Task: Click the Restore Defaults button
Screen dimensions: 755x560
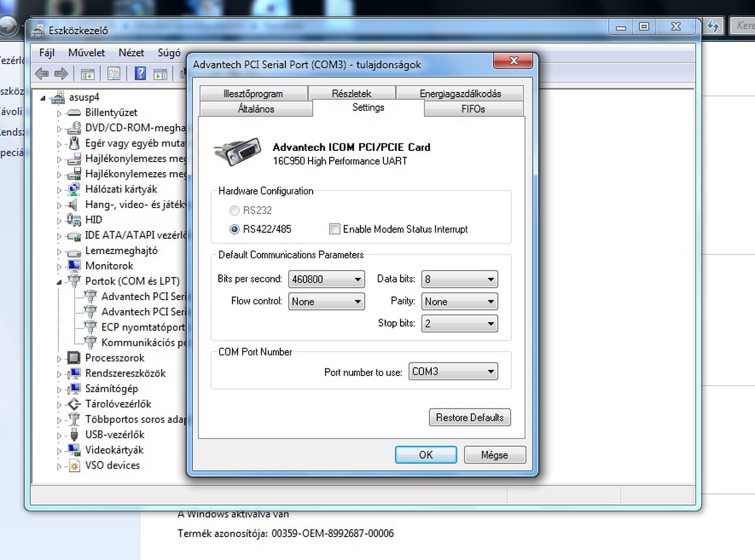Action: pos(470,417)
